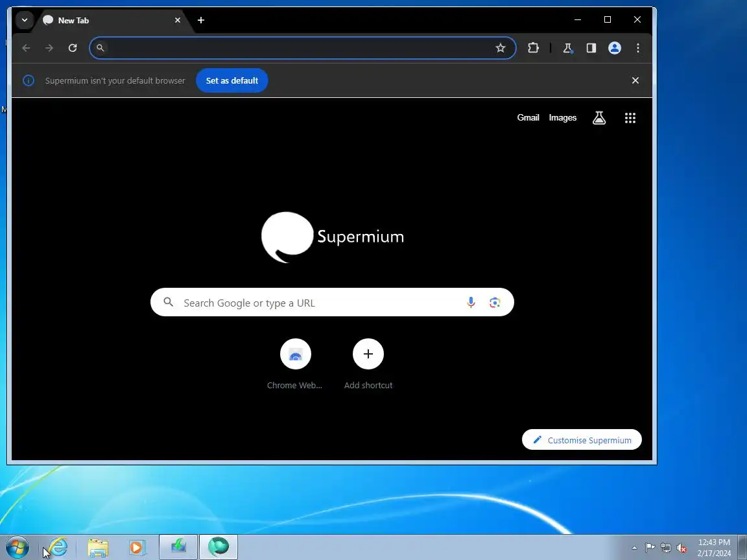Click Set as default button
747x560 pixels.
click(x=232, y=80)
